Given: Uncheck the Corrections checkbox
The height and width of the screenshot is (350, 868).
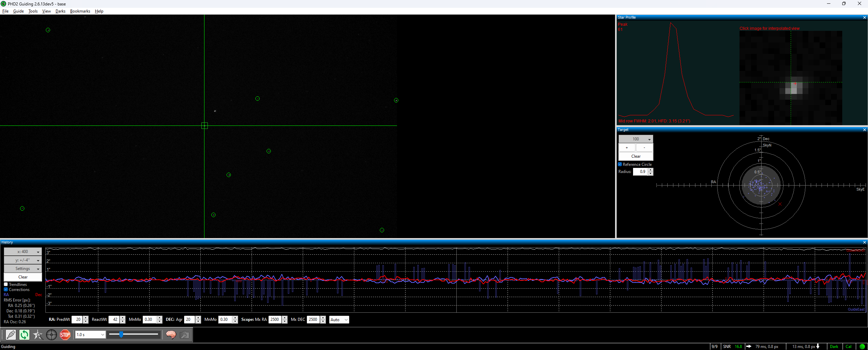Looking at the screenshot, I should point(6,290).
